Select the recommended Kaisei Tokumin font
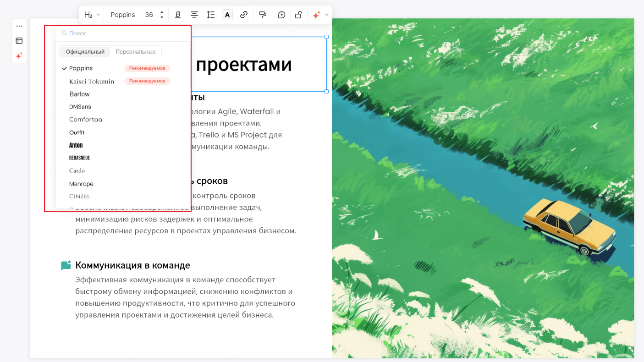644x362 pixels. (91, 81)
